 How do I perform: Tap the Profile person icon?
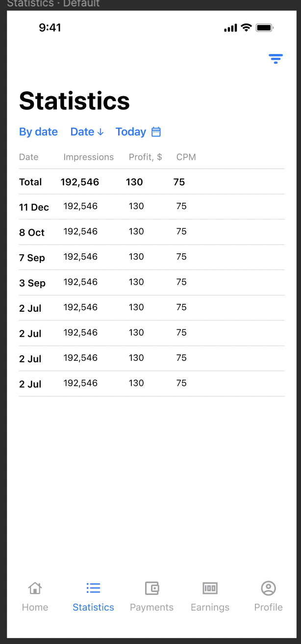tap(268, 588)
